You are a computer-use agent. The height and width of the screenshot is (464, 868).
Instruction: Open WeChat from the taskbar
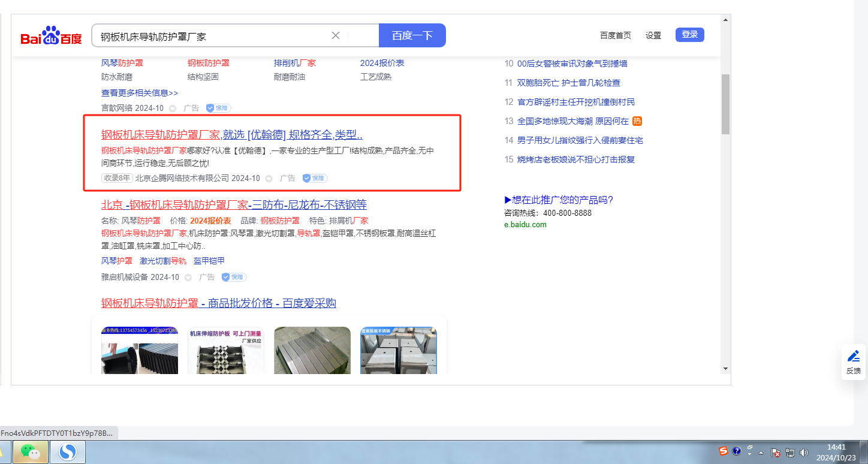(31, 452)
